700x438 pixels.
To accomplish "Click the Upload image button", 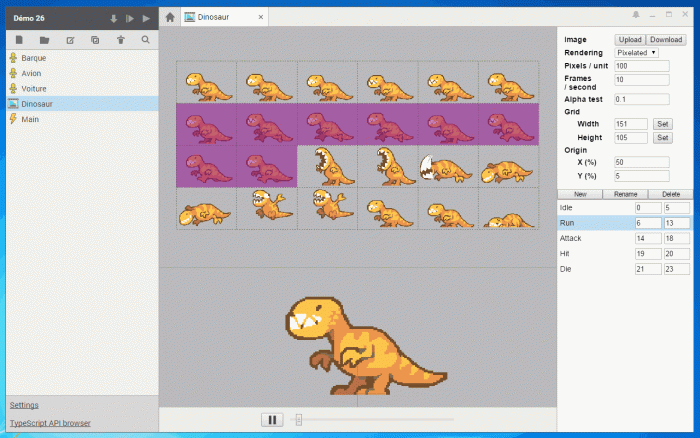I will pyautogui.click(x=630, y=40).
